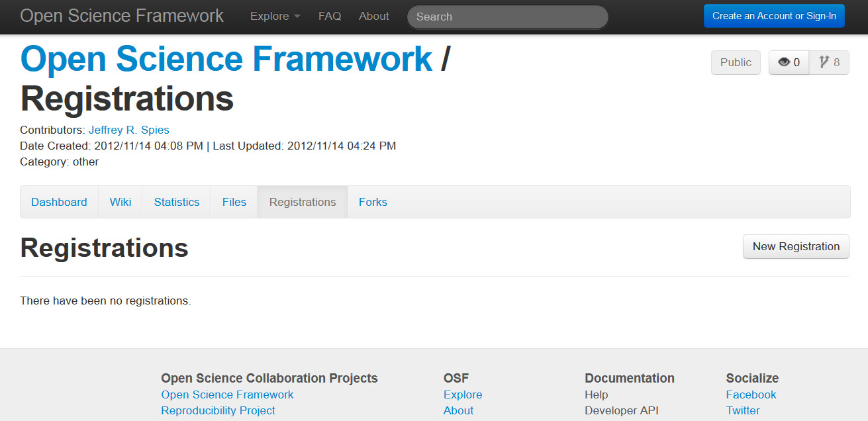868x421 pixels.
Task: Open footer About link under OSF
Action: click(x=458, y=410)
